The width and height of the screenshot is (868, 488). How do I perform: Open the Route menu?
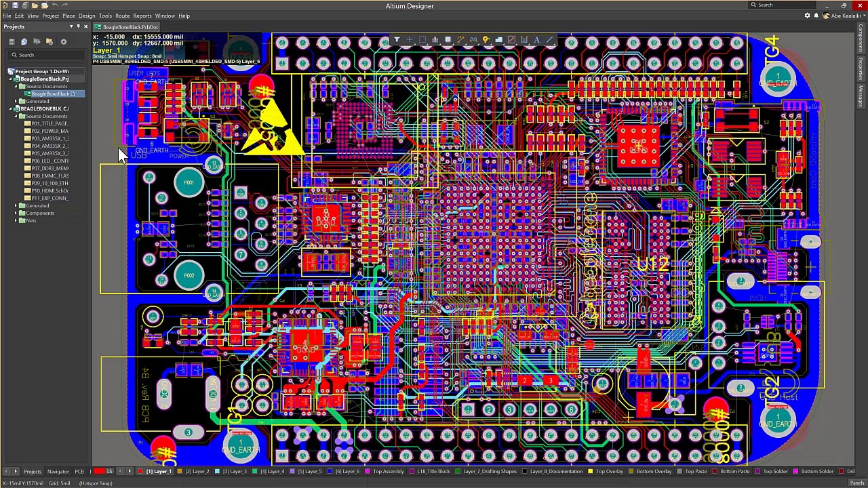point(122,16)
